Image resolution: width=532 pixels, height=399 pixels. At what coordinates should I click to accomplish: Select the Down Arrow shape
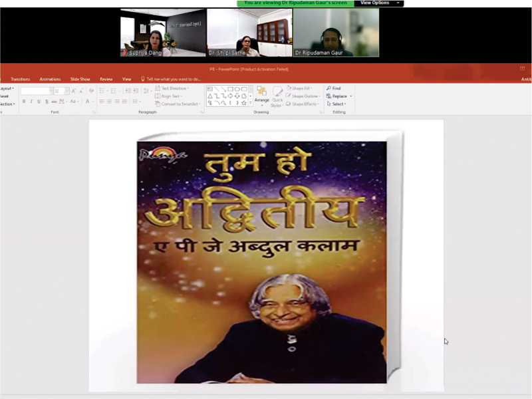click(237, 96)
